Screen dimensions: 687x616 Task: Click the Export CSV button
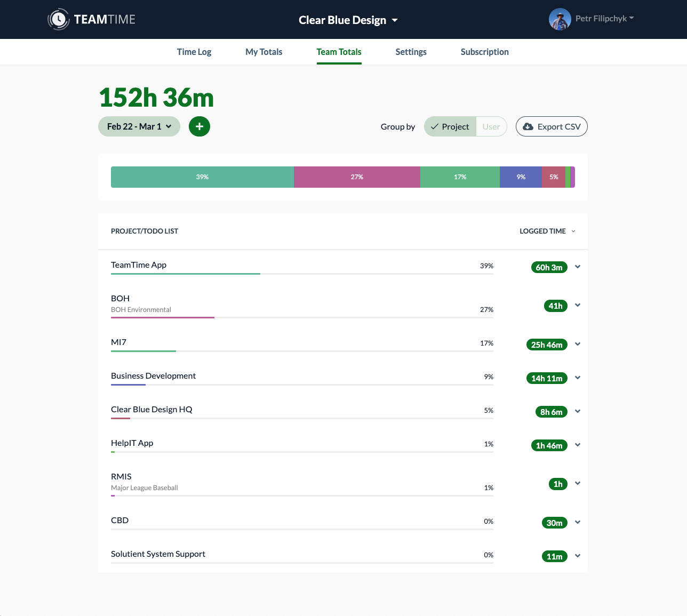pyautogui.click(x=552, y=126)
